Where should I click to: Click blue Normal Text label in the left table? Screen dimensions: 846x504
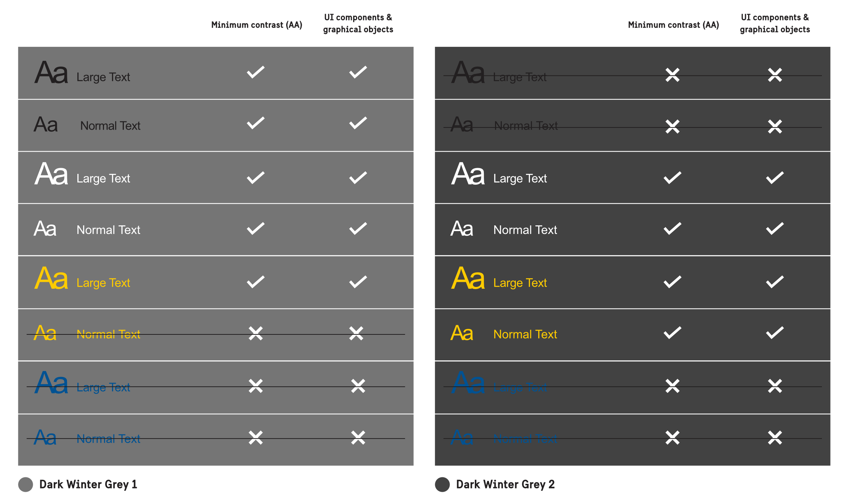108,439
